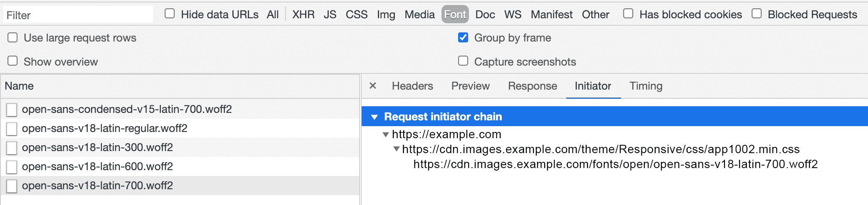The height and width of the screenshot is (205, 868).
Task: Collapse the Request initiator chain section
Action: point(375,117)
